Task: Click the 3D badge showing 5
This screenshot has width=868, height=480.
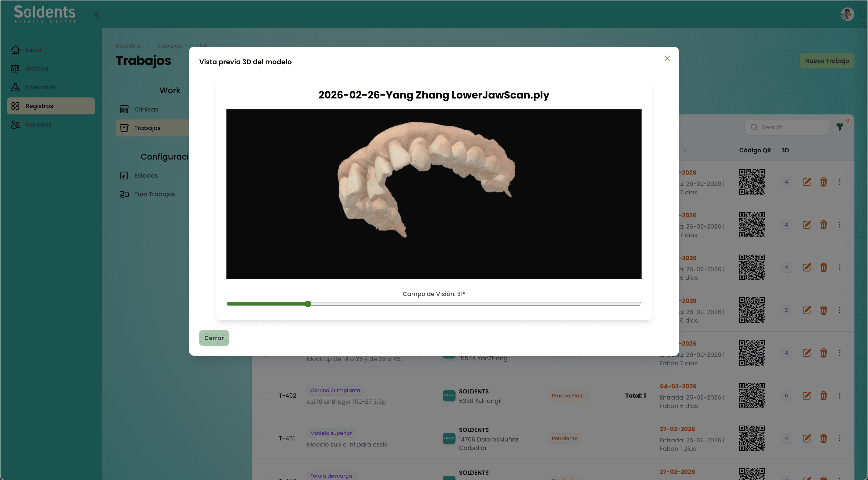Action: click(786, 396)
